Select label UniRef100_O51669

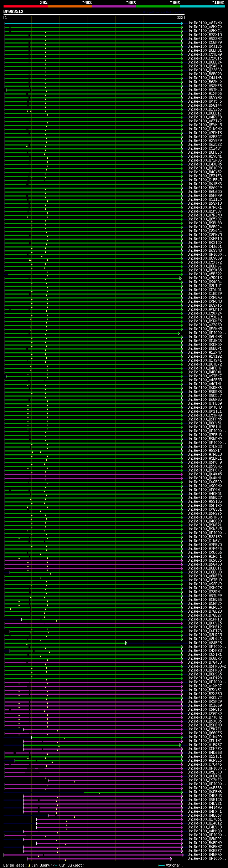[x=204, y=706]
